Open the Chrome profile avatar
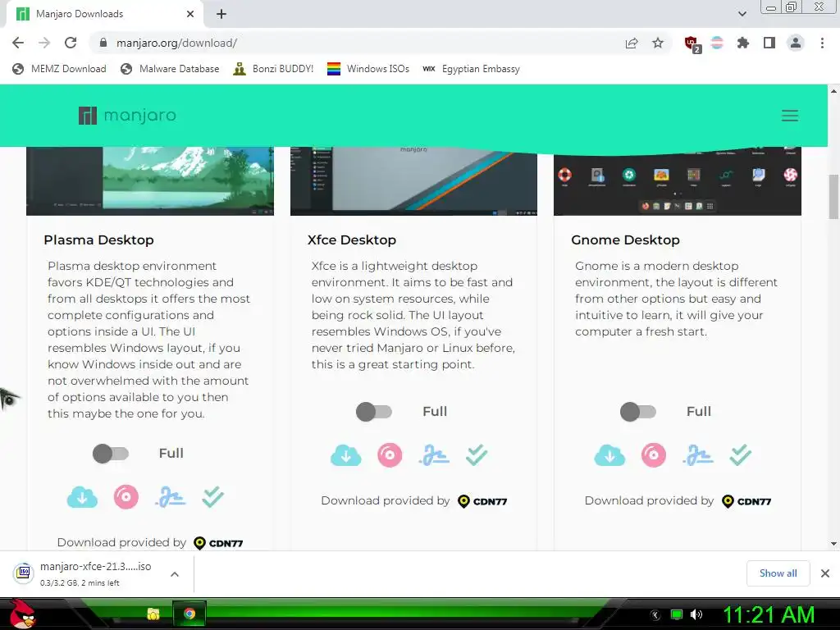 click(x=796, y=43)
